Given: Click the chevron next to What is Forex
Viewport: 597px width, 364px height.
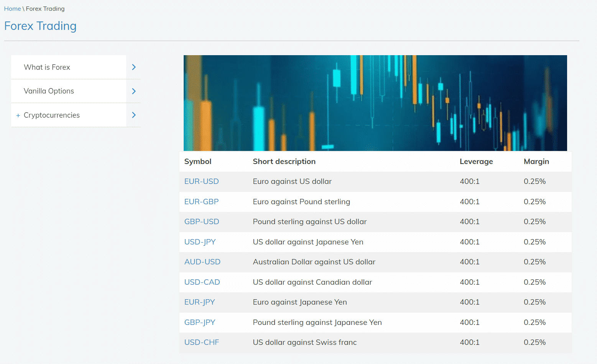Looking at the screenshot, I should coord(134,67).
